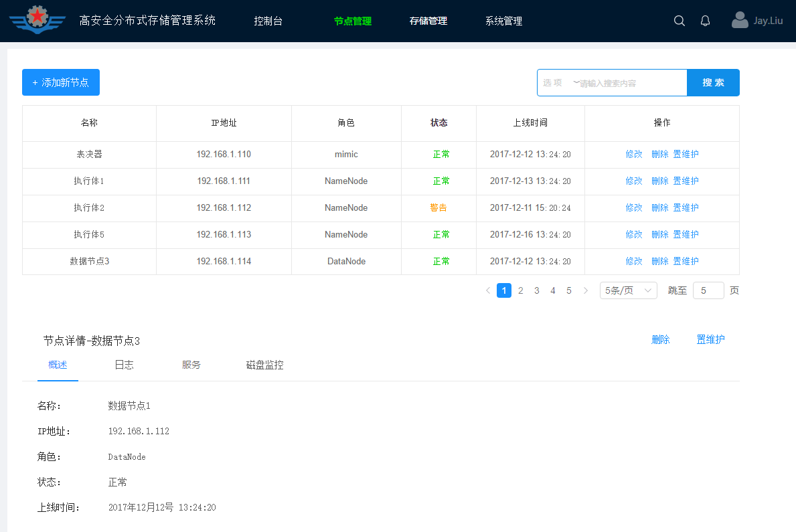Click the 添加新节点 button
Screen dimensions: 796x532
point(61,82)
